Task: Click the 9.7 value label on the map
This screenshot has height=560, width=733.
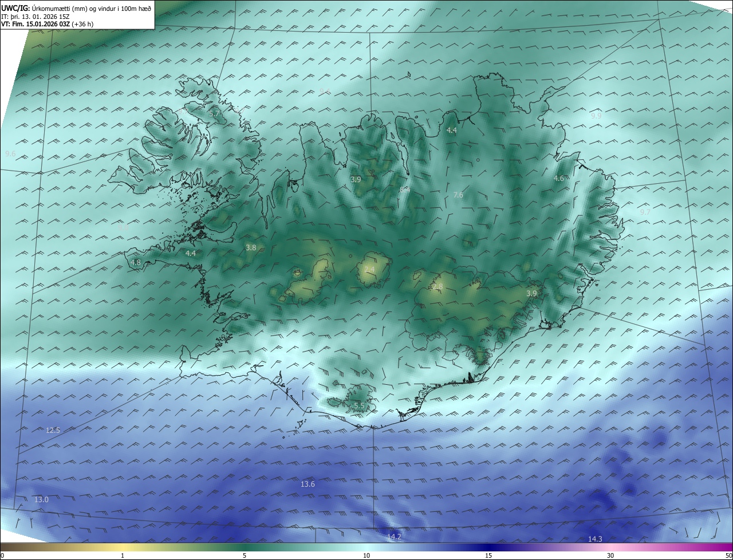Action: [x=645, y=212]
